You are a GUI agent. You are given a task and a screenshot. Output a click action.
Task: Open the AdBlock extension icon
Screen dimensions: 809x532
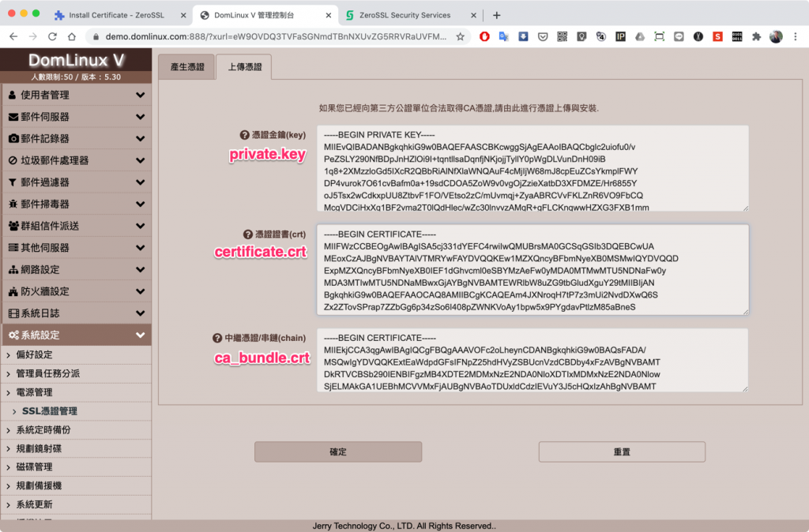(x=484, y=36)
